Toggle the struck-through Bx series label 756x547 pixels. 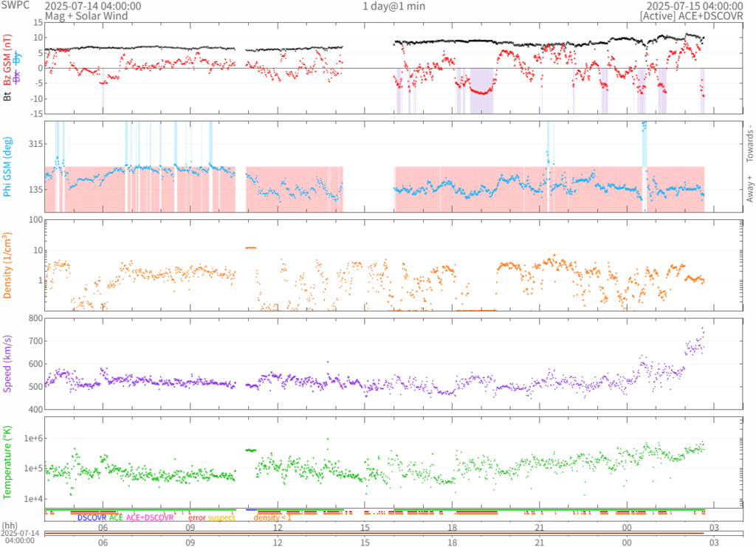point(18,78)
